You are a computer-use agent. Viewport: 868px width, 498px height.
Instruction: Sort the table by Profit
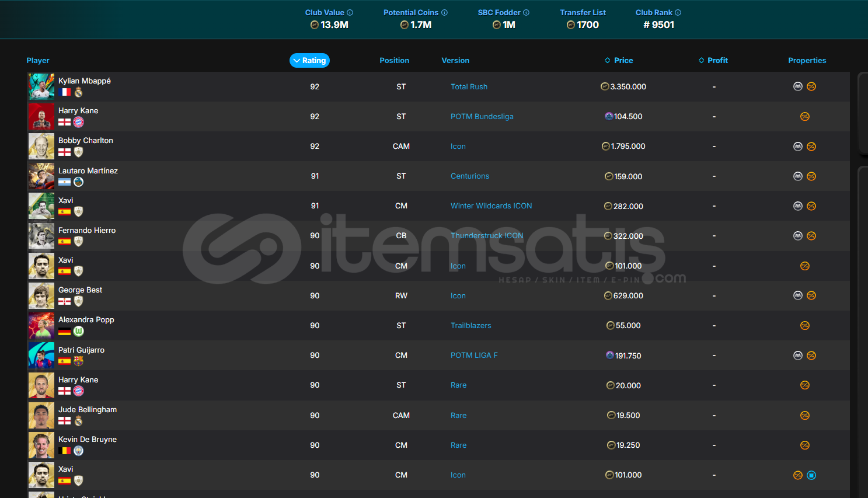[713, 60]
